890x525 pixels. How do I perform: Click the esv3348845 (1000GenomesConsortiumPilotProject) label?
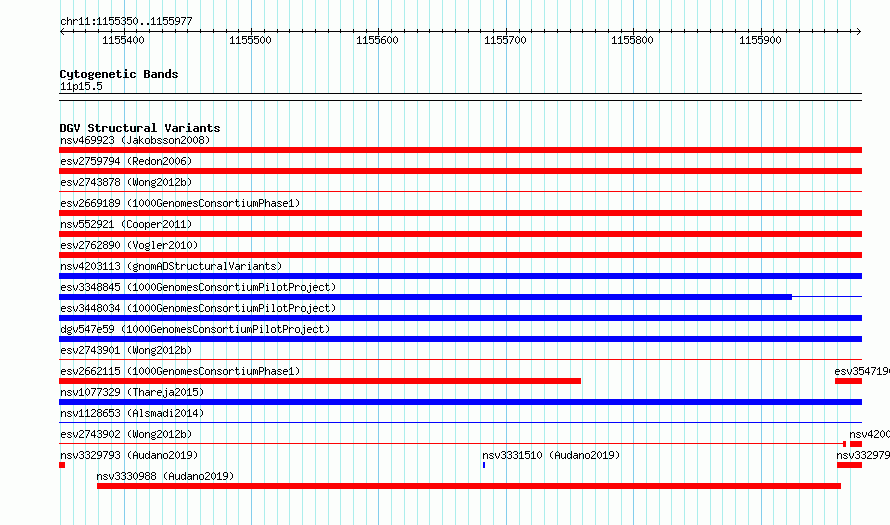198,287
